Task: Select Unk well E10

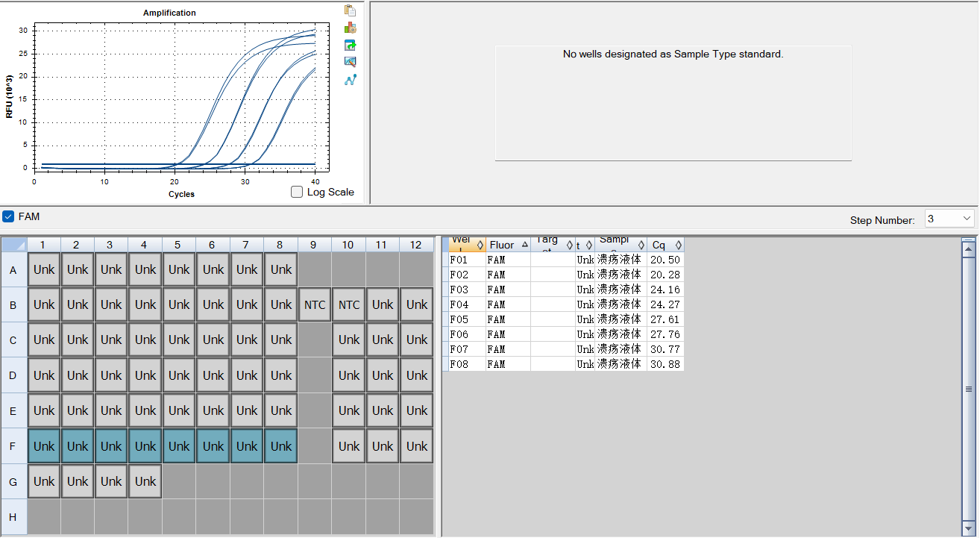Action: coord(349,410)
